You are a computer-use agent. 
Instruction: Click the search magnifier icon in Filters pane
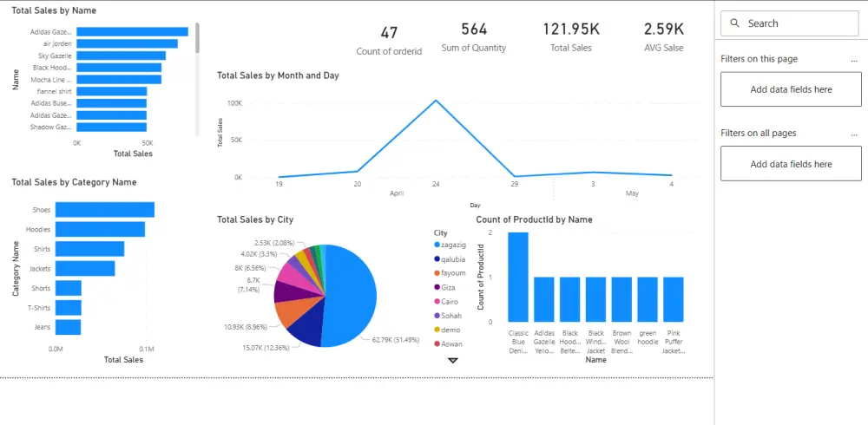coord(735,23)
